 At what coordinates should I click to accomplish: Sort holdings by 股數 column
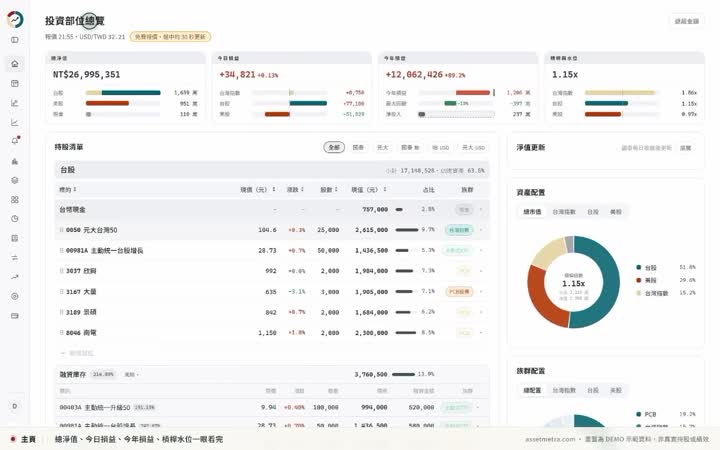[329, 190]
